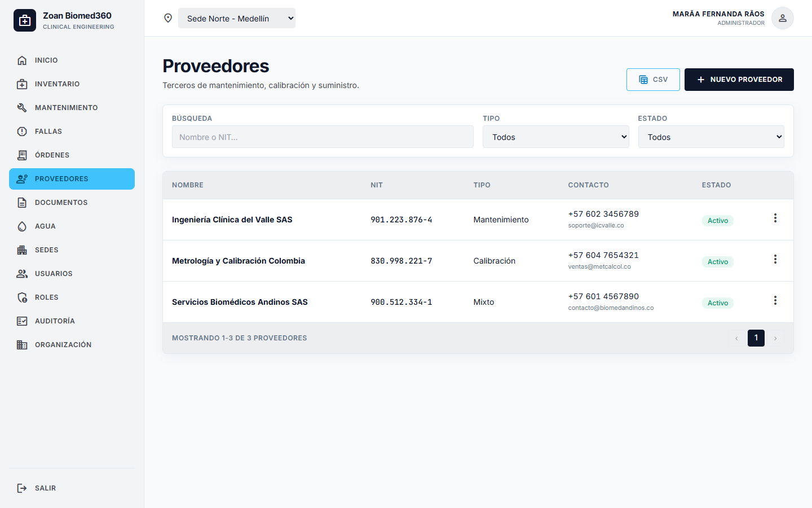
Task: Click email contacto@biomedandinos.co
Action: 611,308
